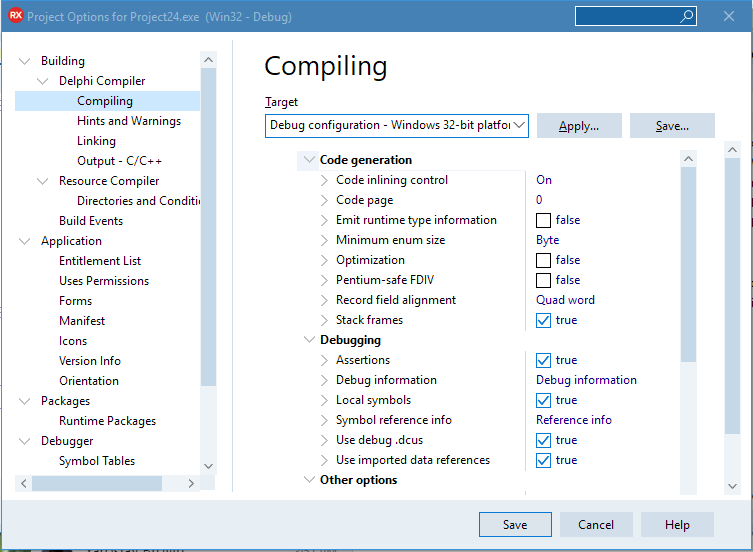Screen dimensions: 753x552
Task: Uncheck the Stack frames checkbox
Action: pos(543,320)
